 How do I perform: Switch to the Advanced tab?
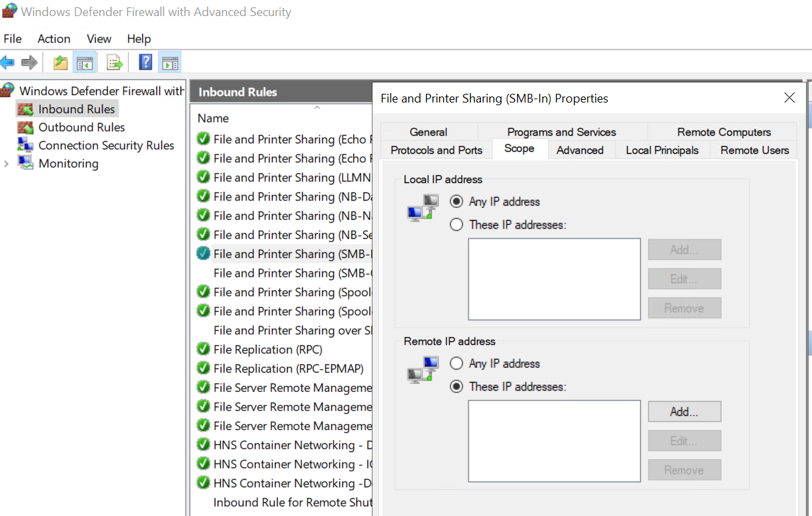(x=580, y=150)
